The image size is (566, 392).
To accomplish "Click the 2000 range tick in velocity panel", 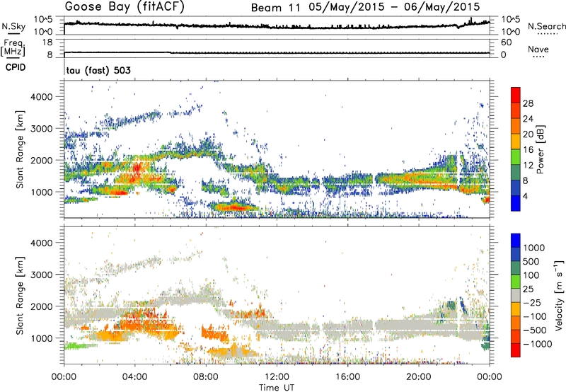I will pyautogui.click(x=41, y=306).
